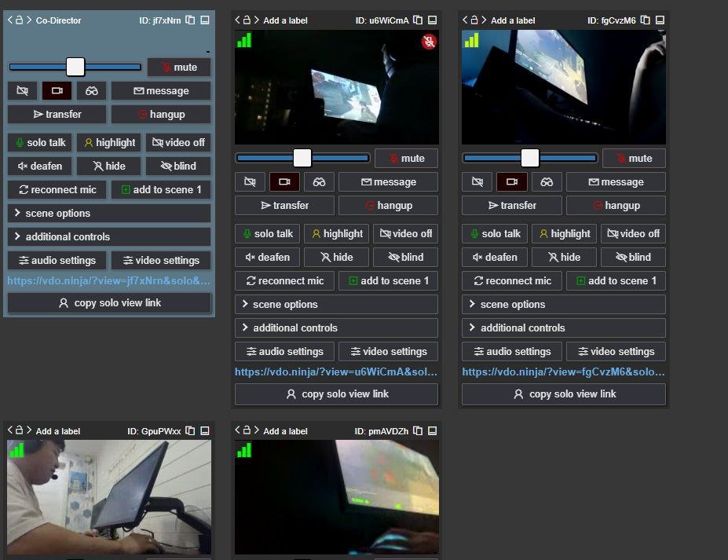This screenshot has height=560, width=728.
Task: Toggle video off for Co-Director
Action: click(178, 143)
